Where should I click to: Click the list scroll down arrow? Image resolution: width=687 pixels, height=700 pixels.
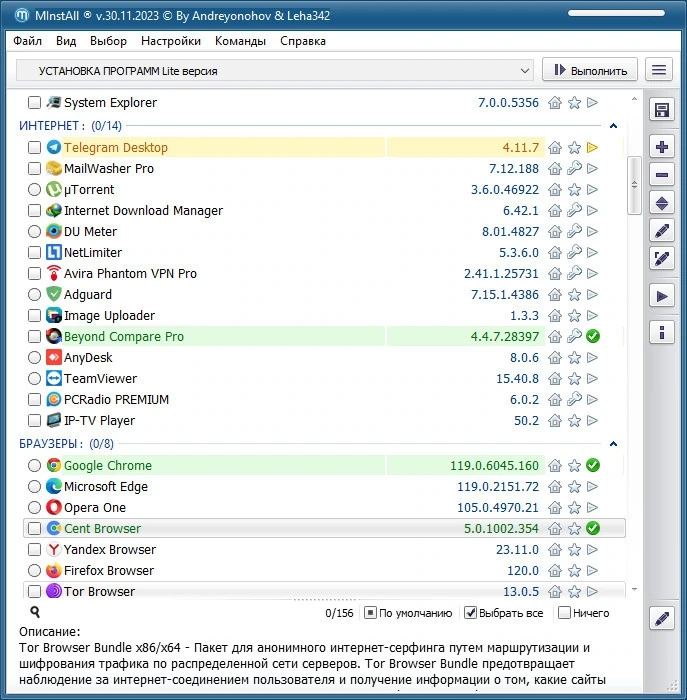(x=634, y=590)
